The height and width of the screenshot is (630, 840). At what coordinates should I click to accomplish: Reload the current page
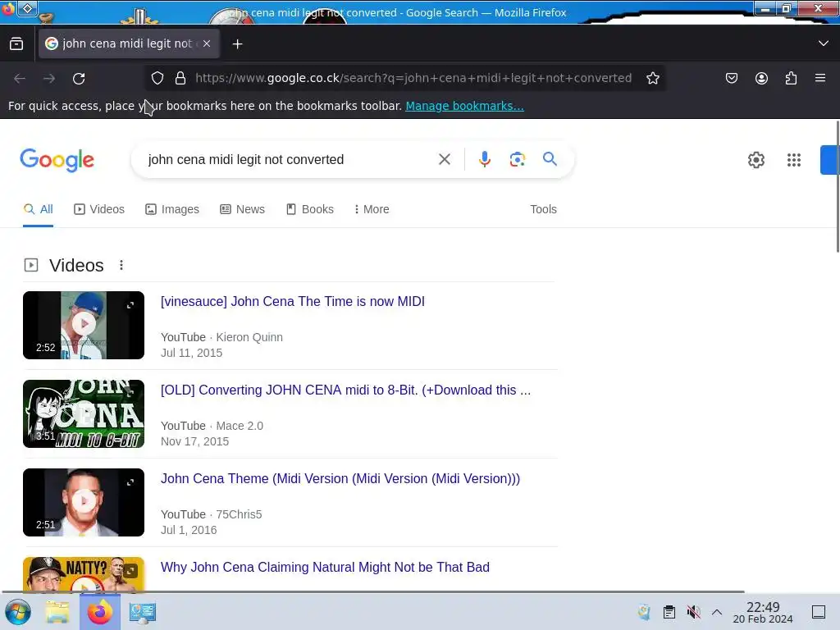click(x=79, y=79)
